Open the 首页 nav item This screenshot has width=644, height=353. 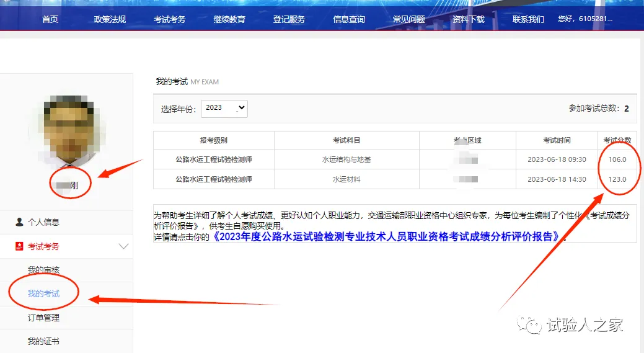pos(50,19)
